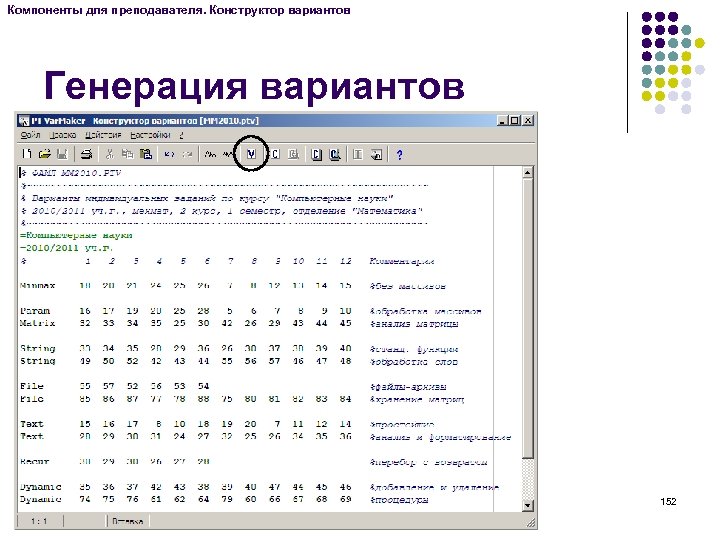Open the Файл menu

pyautogui.click(x=30, y=135)
